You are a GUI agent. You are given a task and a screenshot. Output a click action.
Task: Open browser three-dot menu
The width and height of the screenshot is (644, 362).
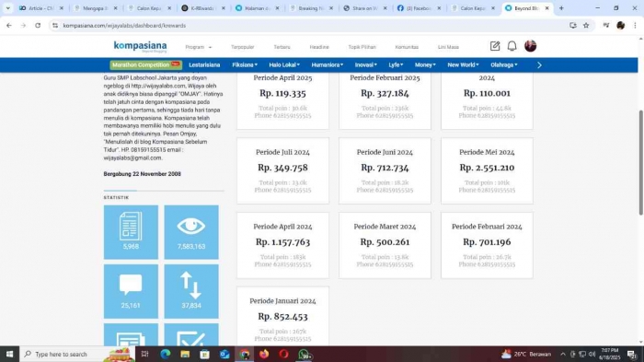pyautogui.click(x=635, y=26)
